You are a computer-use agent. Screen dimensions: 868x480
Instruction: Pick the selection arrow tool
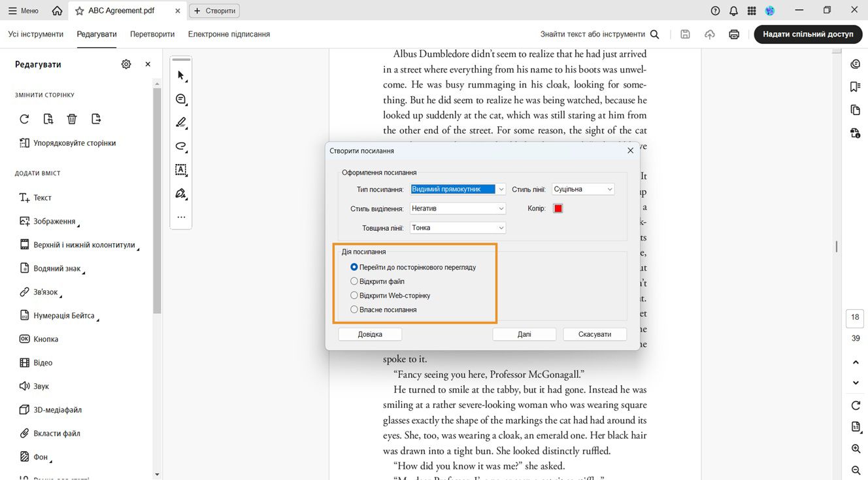[x=181, y=75]
